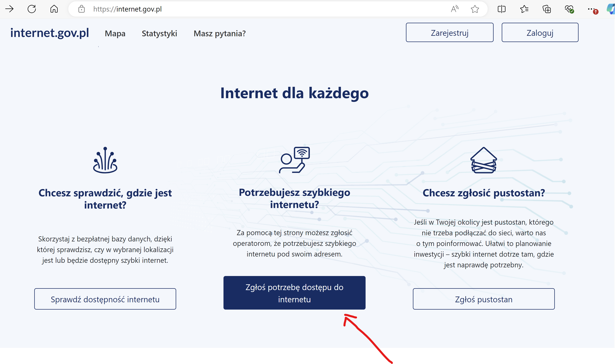The image size is (615, 364).
Task: Click the address bar URL field
Action: [245, 9]
